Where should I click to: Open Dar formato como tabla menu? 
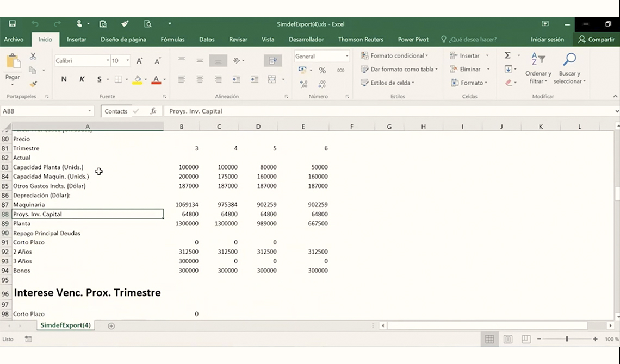coord(399,69)
